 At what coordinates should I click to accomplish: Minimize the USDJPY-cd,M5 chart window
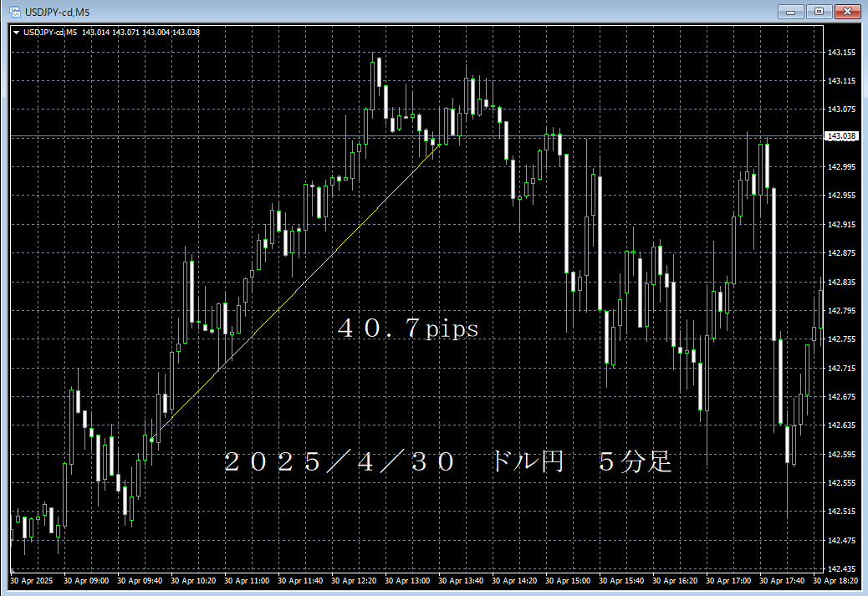click(790, 11)
